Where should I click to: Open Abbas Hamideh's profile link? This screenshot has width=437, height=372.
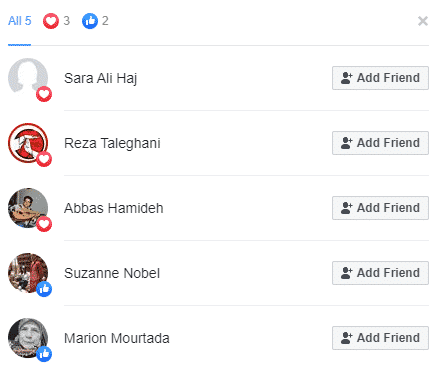point(114,208)
